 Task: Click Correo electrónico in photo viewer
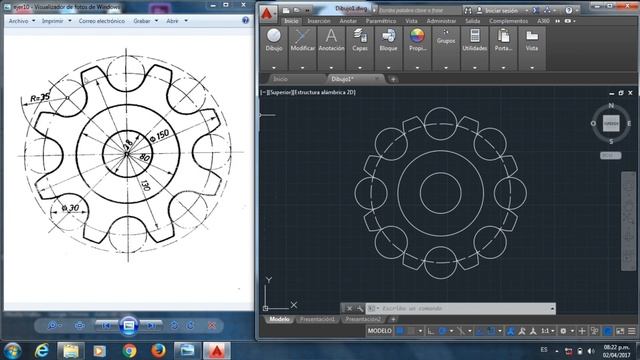(102, 20)
